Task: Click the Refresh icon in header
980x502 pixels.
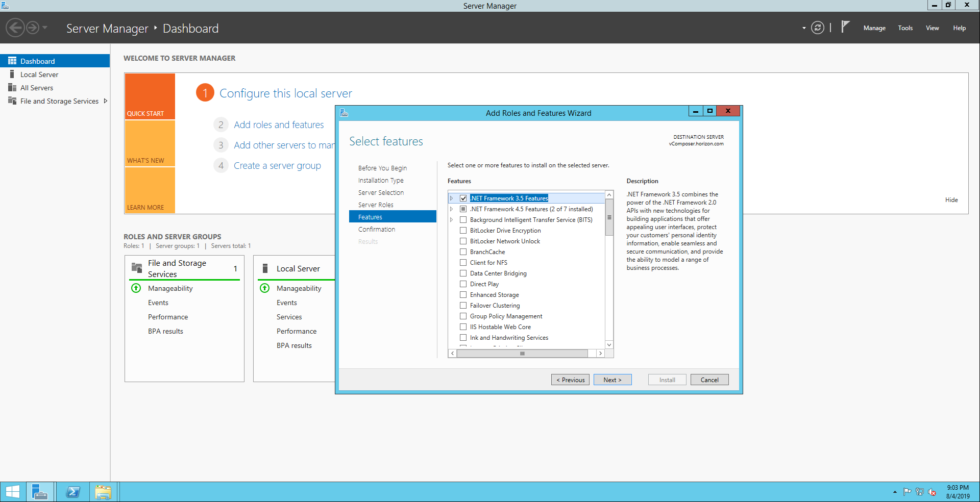Action: tap(817, 28)
